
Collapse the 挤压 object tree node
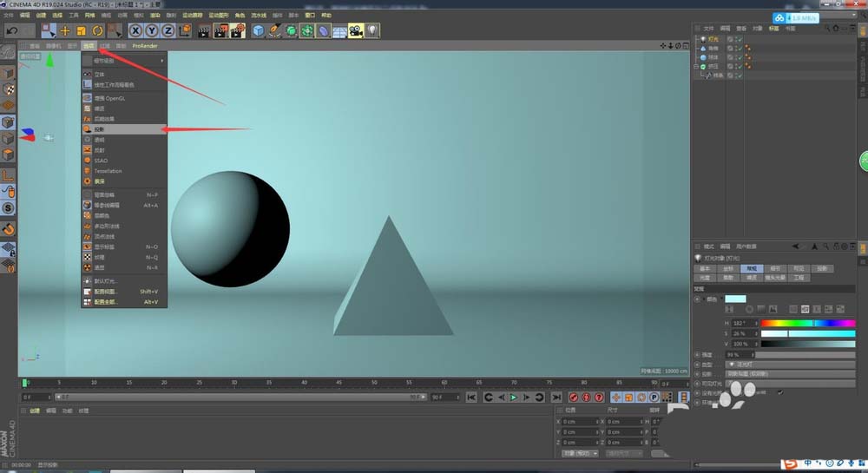pyautogui.click(x=696, y=66)
